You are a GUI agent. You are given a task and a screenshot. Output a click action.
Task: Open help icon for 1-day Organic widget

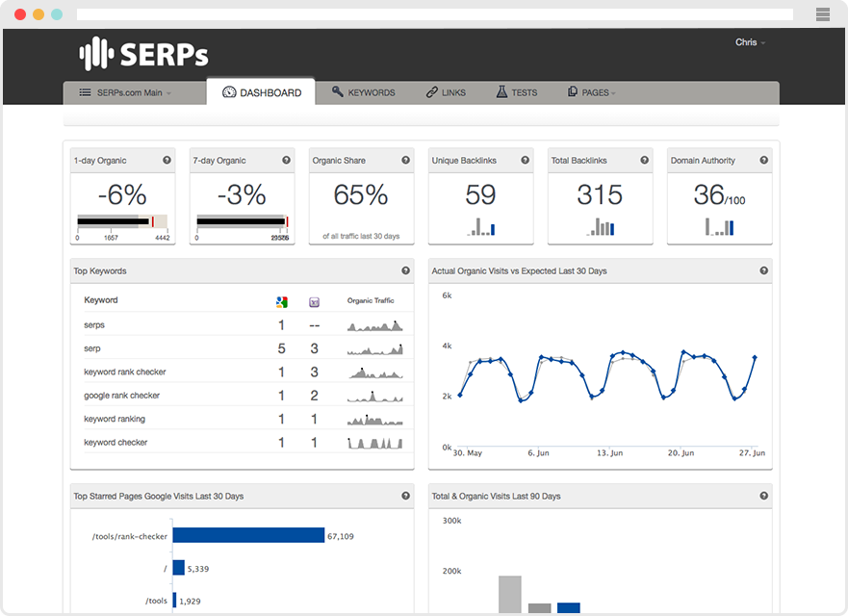(167, 160)
